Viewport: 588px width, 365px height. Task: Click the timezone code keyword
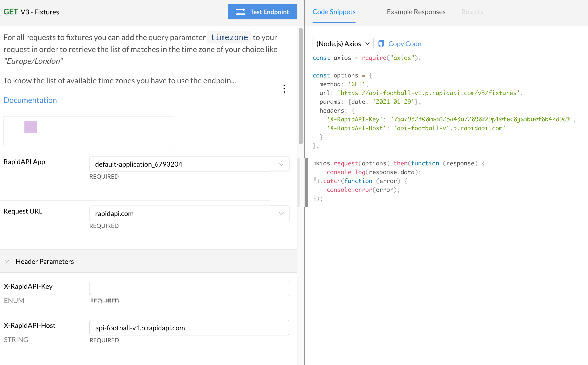(229, 37)
